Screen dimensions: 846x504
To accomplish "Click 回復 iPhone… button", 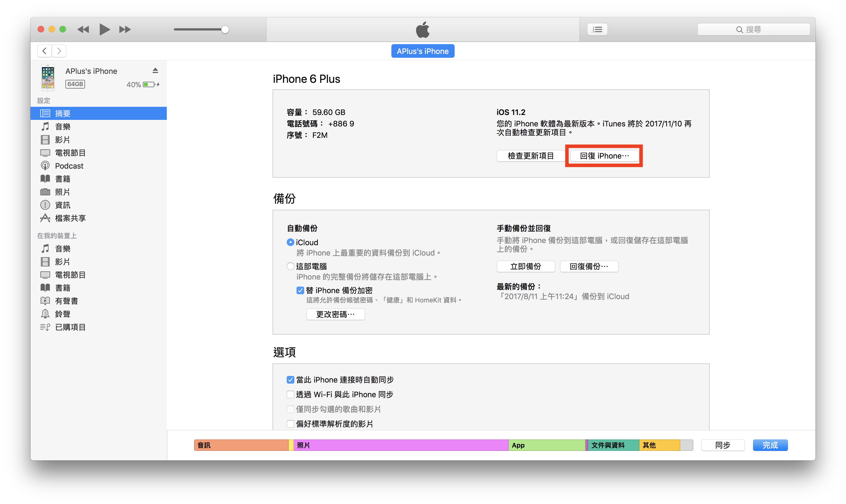I will (605, 156).
